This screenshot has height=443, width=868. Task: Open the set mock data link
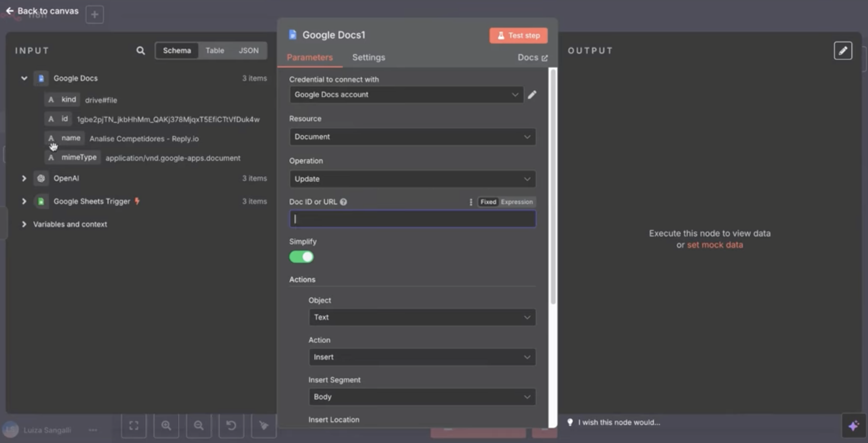(715, 245)
